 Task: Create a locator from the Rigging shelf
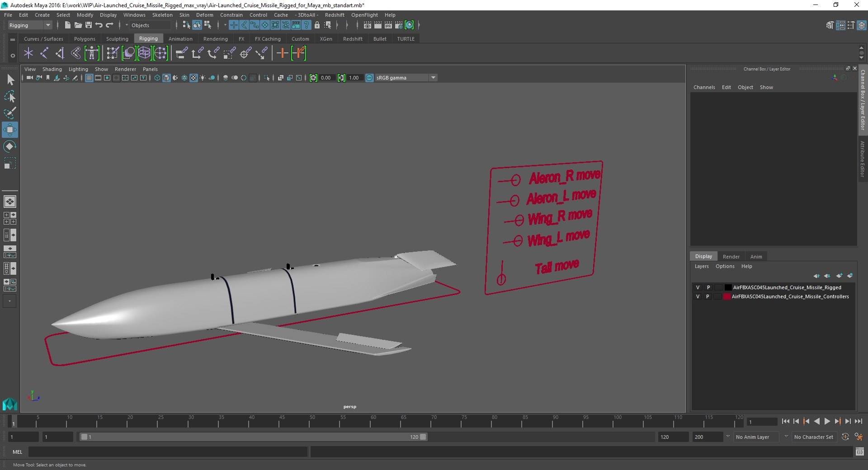[x=28, y=53]
